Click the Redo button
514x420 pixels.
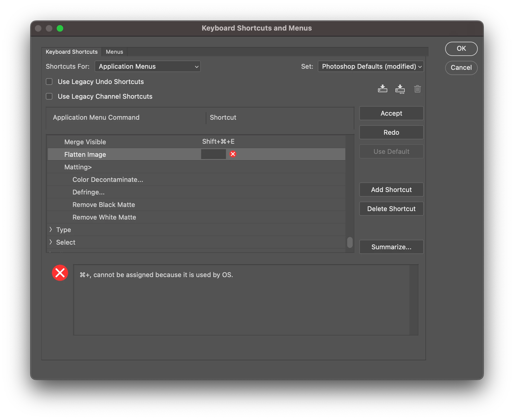[x=391, y=132]
